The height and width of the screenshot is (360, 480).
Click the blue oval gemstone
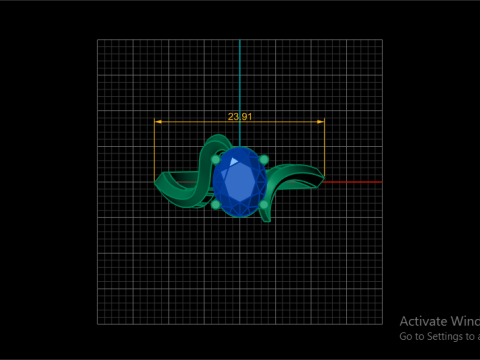coord(240,182)
